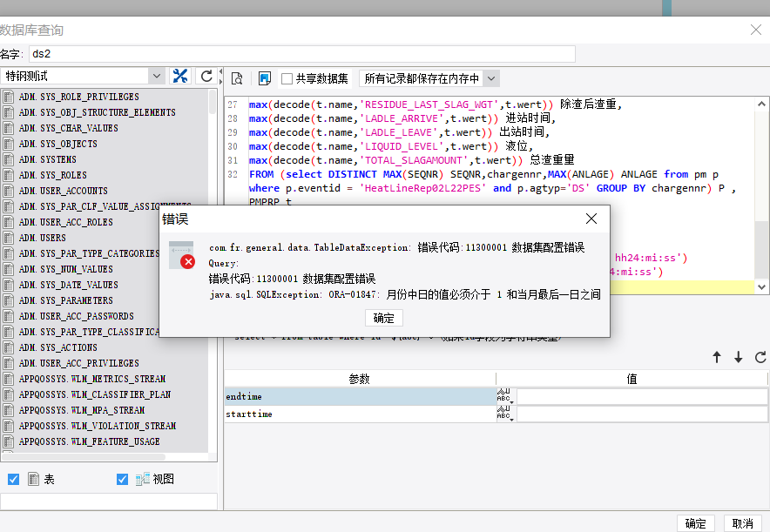
Task: Select table APPQOSSYS.WLM_CLASSIFIER_PLAN
Action: 95,394
